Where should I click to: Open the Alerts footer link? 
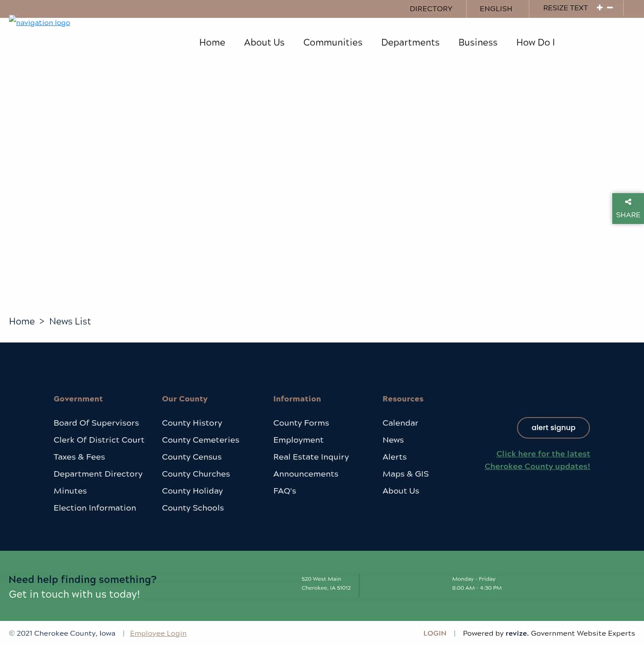tap(394, 457)
